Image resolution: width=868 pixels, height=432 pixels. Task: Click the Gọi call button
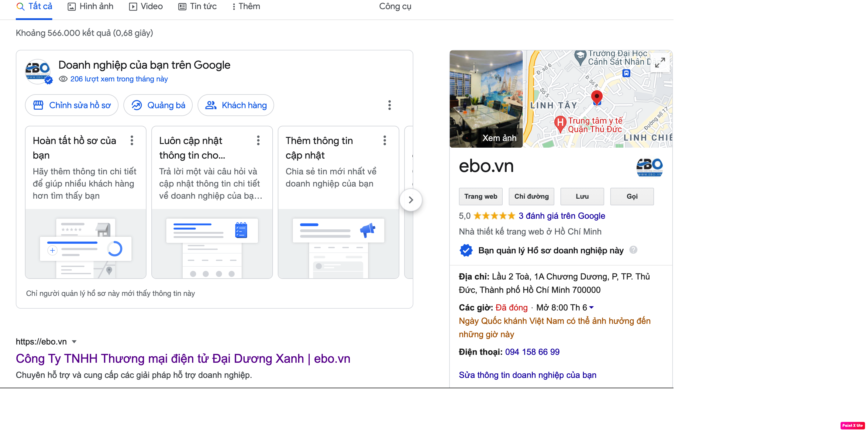(x=632, y=197)
